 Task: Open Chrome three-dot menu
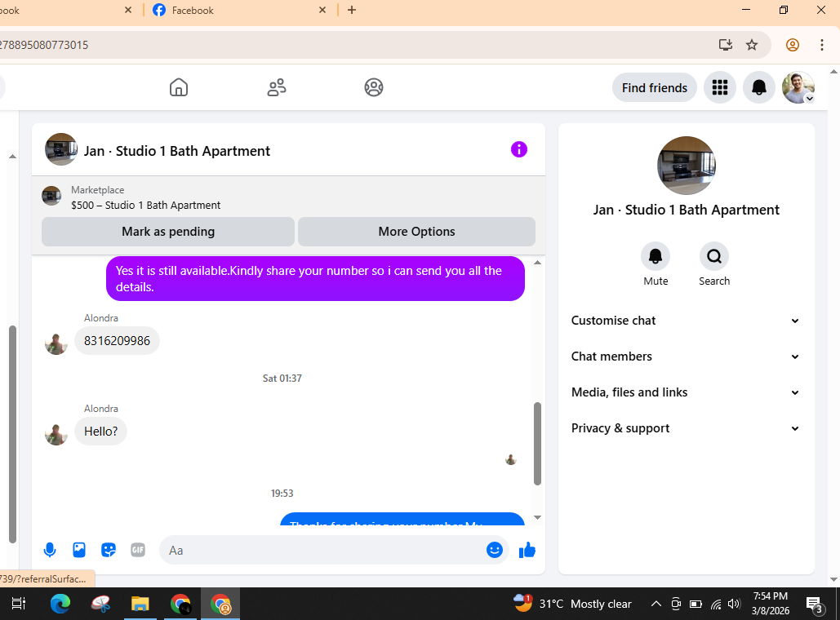[822, 45]
